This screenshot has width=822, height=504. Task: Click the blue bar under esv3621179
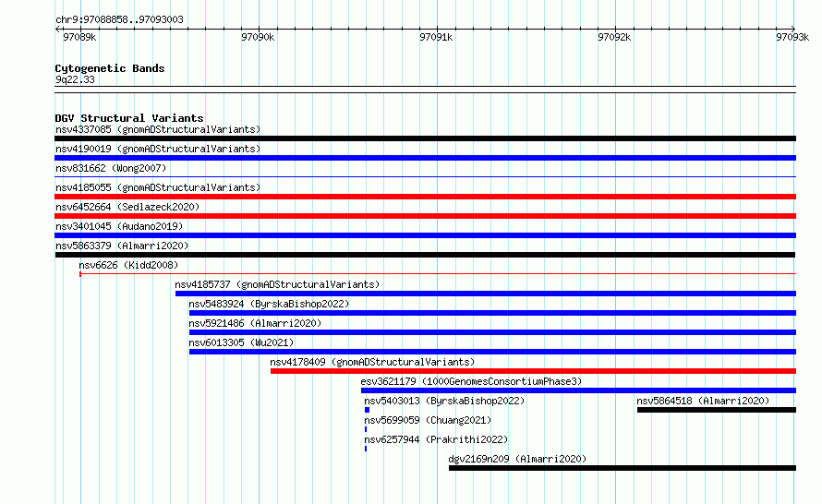click(579, 390)
